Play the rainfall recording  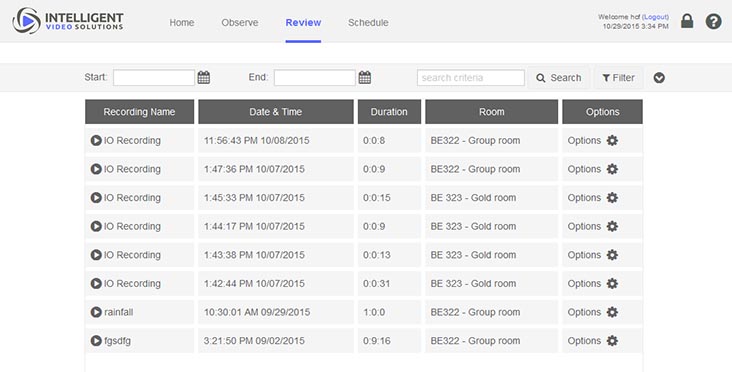96,312
